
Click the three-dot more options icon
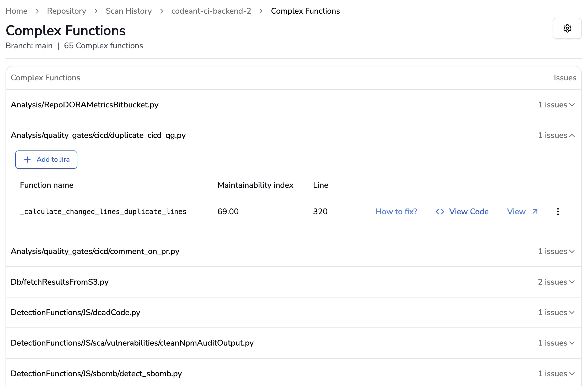[x=558, y=212]
